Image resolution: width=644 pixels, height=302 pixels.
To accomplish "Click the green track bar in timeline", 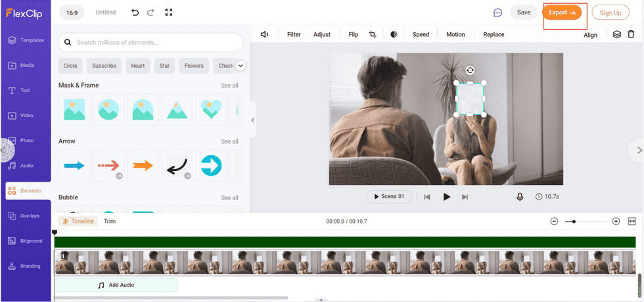I will click(345, 242).
